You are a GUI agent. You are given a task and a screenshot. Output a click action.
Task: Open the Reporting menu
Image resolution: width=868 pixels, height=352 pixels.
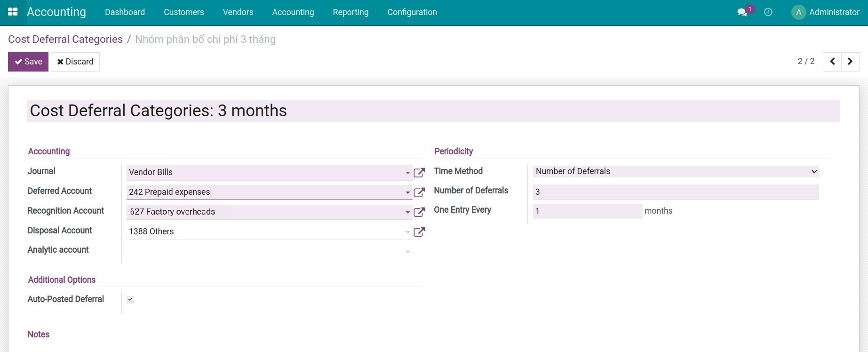click(x=350, y=12)
